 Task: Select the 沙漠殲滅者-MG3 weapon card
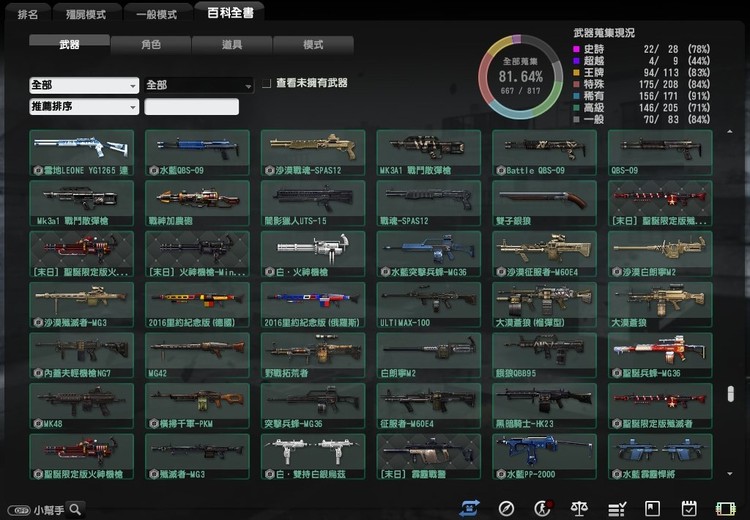[x=81, y=305]
